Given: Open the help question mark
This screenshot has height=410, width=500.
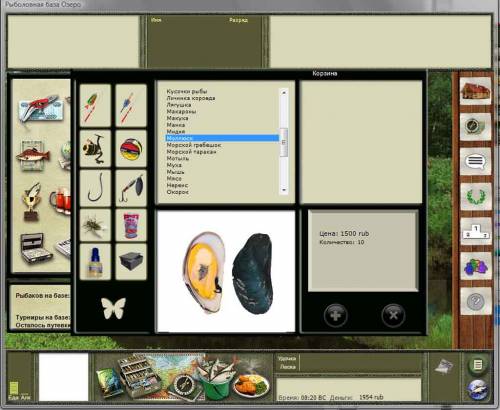Looking at the screenshot, I should click(476, 301).
